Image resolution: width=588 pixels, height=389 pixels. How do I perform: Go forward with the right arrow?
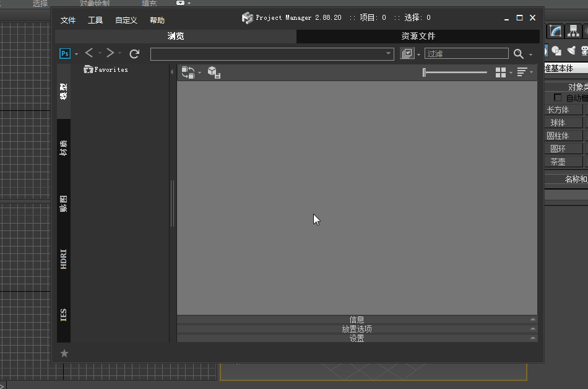click(x=110, y=53)
